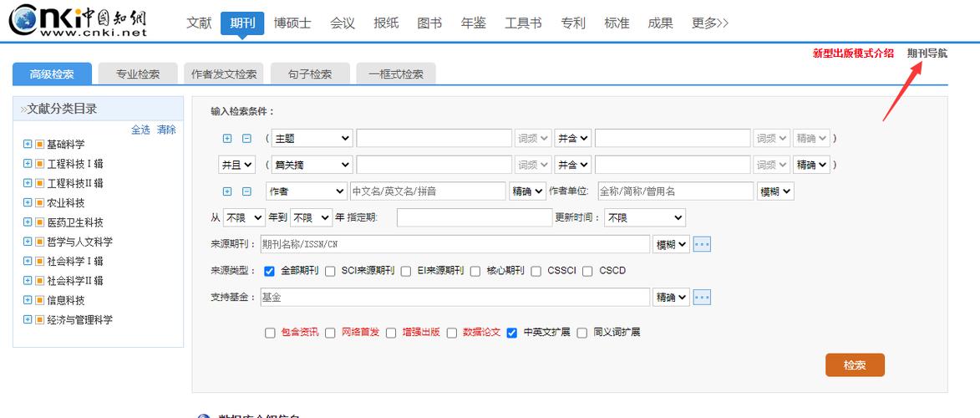Viewport: 980px width, 418px height.
Task: Switch to the 会议 navigation tab
Action: [x=342, y=23]
